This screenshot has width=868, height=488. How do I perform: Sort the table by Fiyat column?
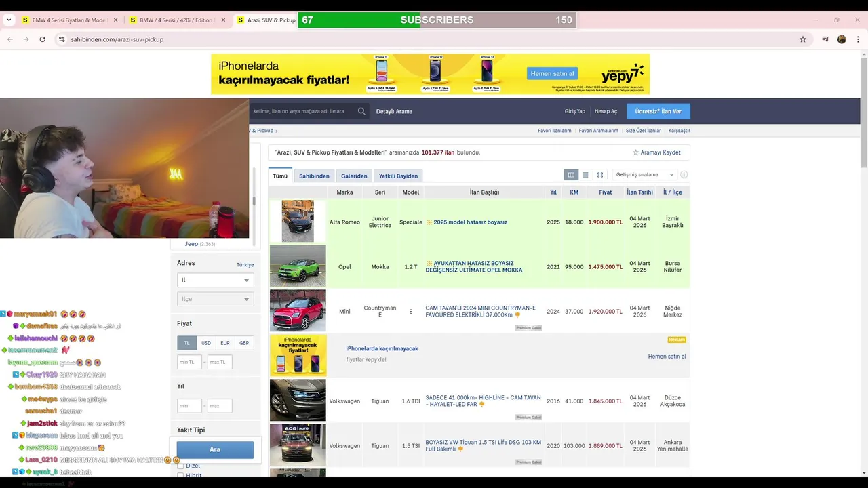[605, 192]
